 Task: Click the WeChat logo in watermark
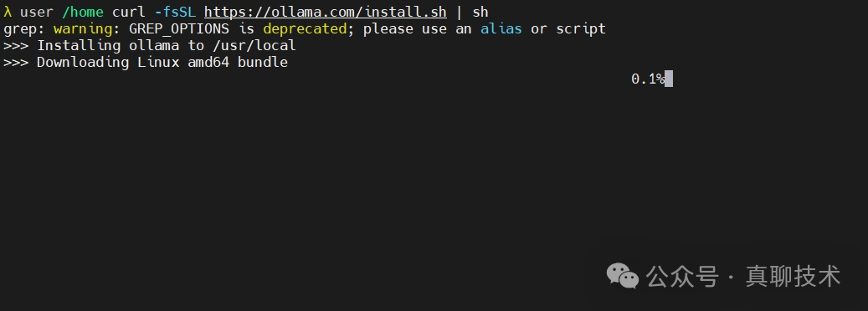click(x=622, y=276)
